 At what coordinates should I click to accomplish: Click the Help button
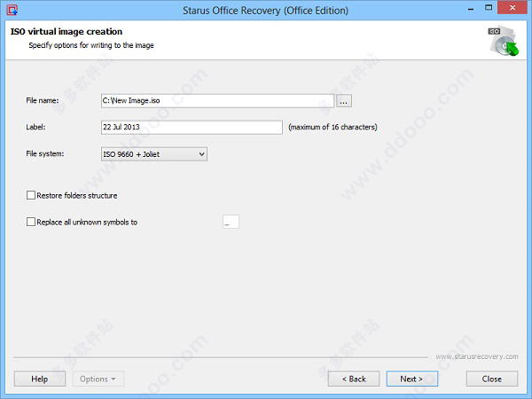(x=40, y=379)
